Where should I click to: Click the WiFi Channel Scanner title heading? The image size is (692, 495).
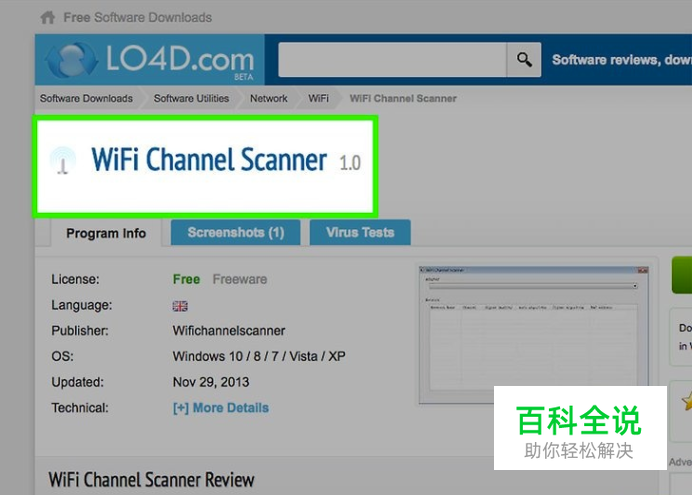(209, 160)
